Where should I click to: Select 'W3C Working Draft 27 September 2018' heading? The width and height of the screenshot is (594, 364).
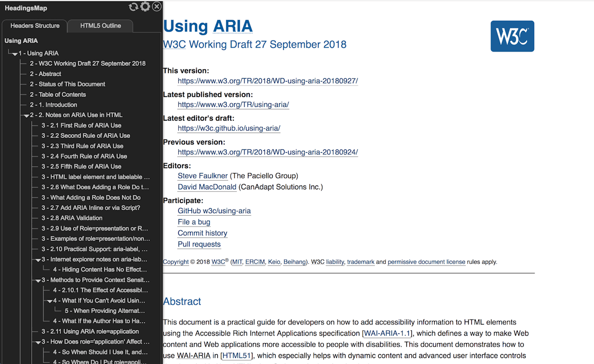click(88, 63)
